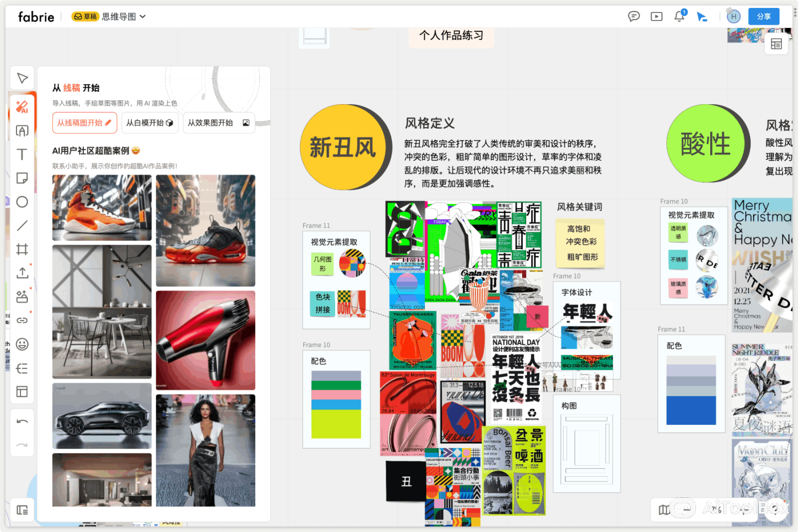
Task: Open the AI drawing tool
Action: pos(22,107)
